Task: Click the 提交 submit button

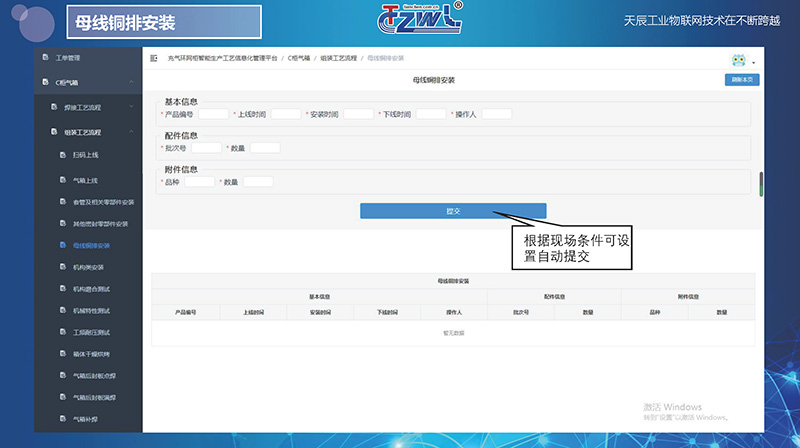Action: click(453, 211)
